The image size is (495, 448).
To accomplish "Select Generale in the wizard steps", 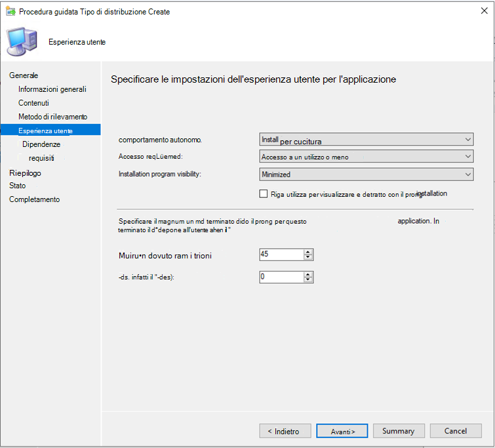I will 24,75.
